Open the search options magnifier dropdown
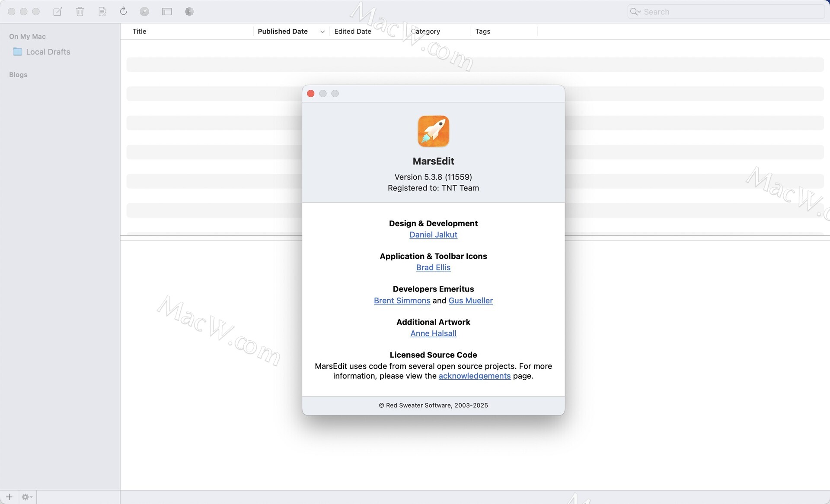 (635, 12)
